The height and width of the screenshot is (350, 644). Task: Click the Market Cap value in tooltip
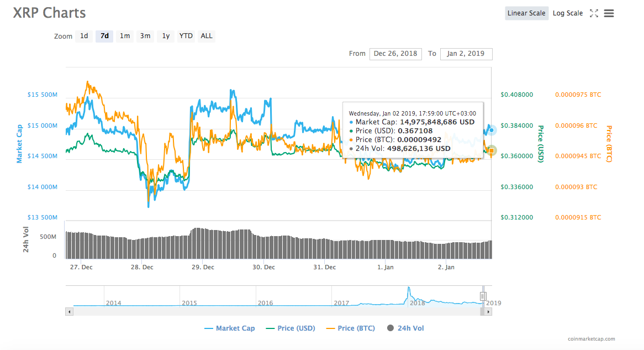coord(437,122)
